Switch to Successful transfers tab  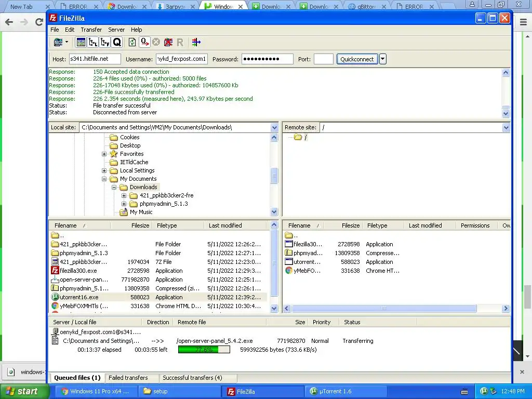[x=192, y=378]
